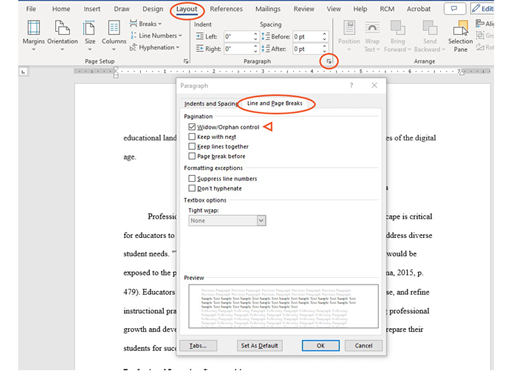
Task: Click the Indent Right input field
Action: (238, 49)
